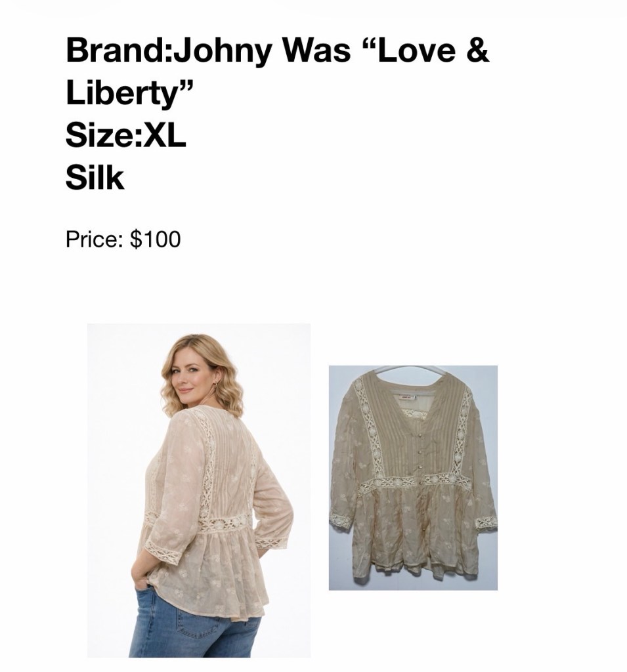Click the right lace cuff on the hanging blouse
The height and width of the screenshot is (672, 627).
pos(486,522)
